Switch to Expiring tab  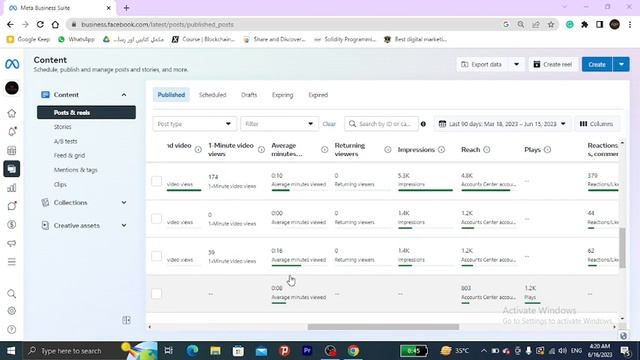tap(282, 95)
